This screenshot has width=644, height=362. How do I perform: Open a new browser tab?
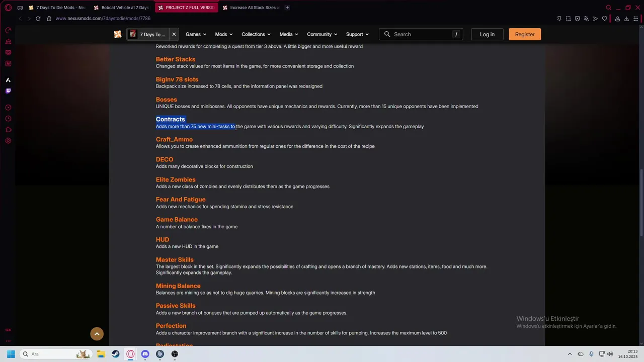287,8
